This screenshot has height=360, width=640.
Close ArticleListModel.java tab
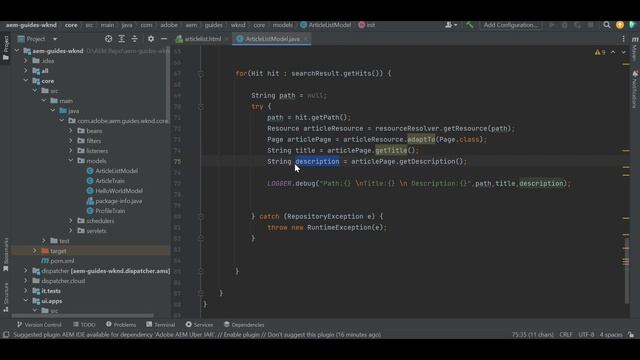click(x=306, y=39)
